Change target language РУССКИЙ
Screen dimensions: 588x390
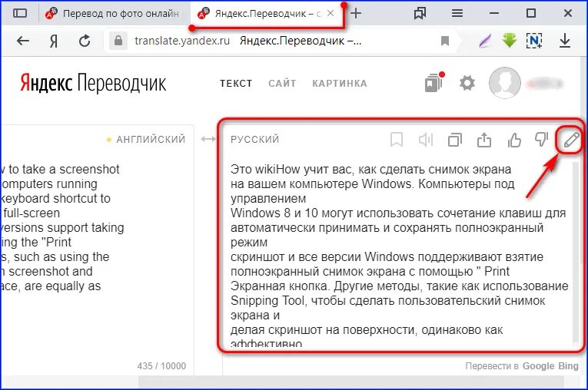coord(255,140)
